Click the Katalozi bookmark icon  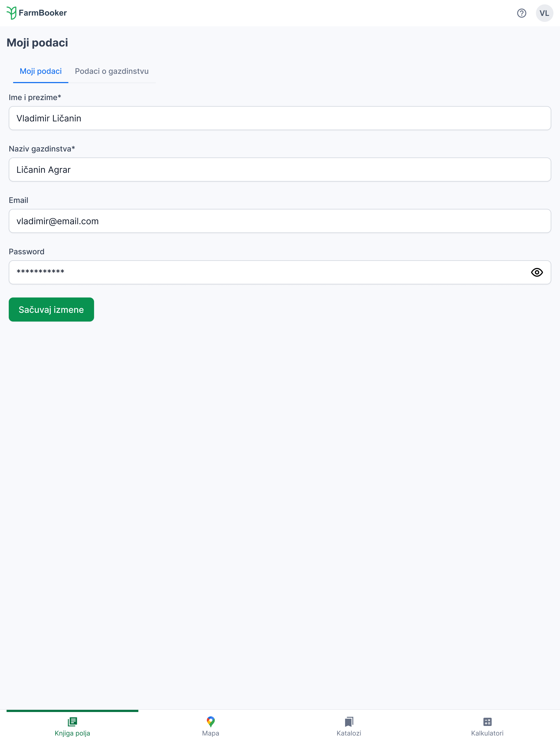(349, 722)
